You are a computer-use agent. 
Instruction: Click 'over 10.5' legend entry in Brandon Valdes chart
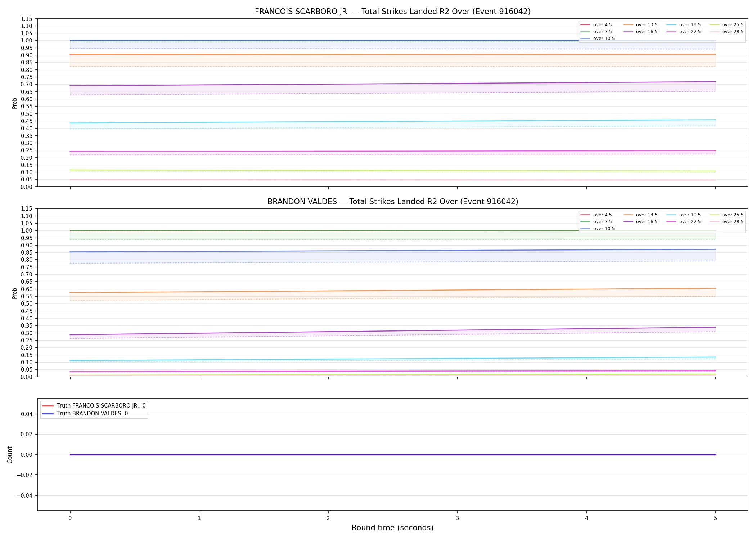(x=598, y=229)
